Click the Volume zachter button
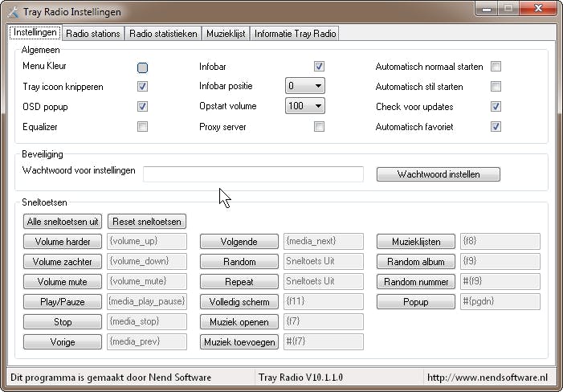Viewport: 563px width, 392px height. tap(63, 262)
